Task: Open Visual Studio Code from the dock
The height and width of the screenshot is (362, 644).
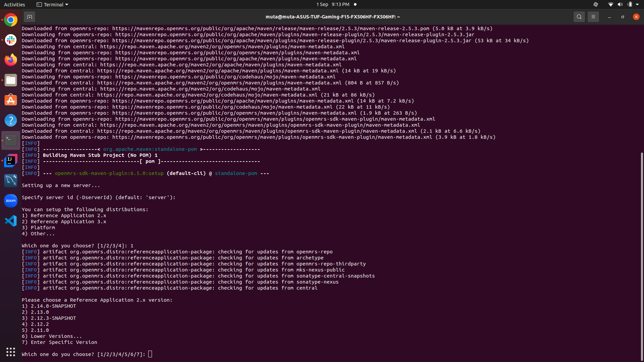Action: coord(11,221)
